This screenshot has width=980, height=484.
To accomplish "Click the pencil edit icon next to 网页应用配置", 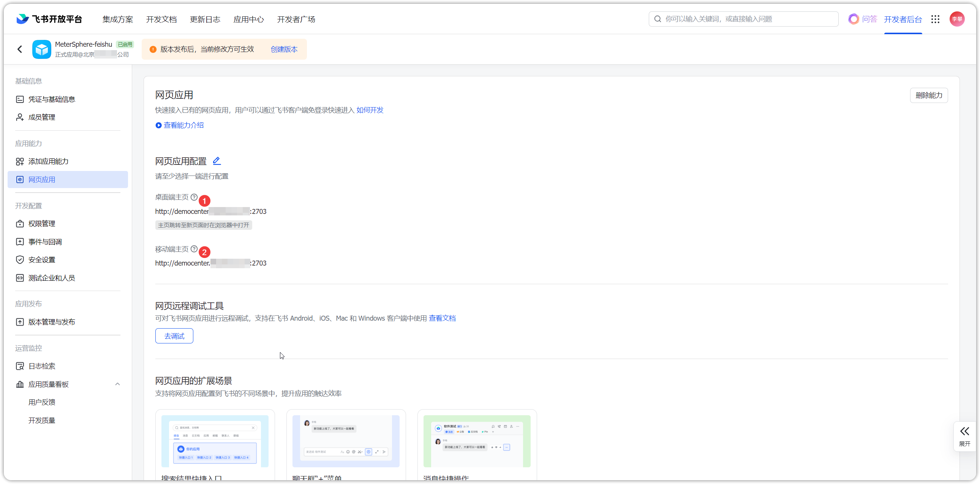I will [x=217, y=161].
